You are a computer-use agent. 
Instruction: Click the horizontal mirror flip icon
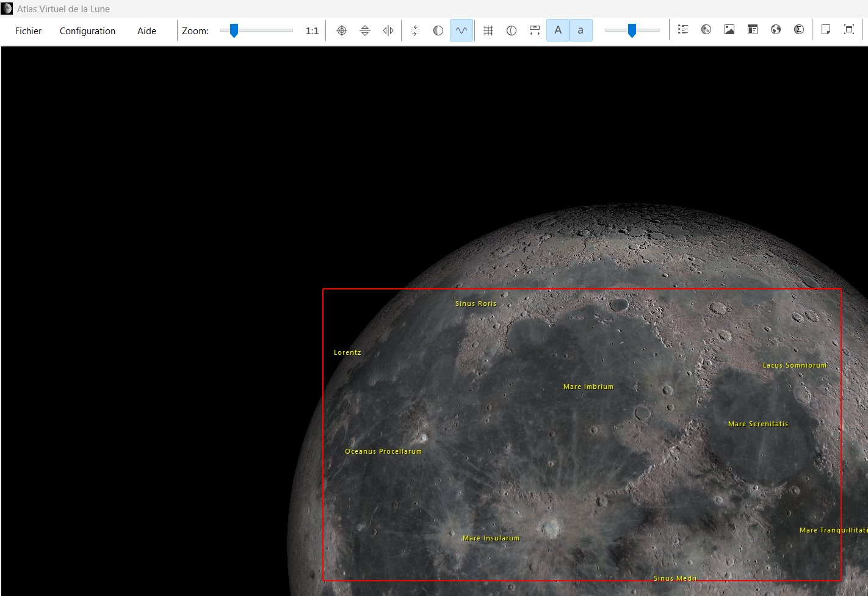coord(388,31)
